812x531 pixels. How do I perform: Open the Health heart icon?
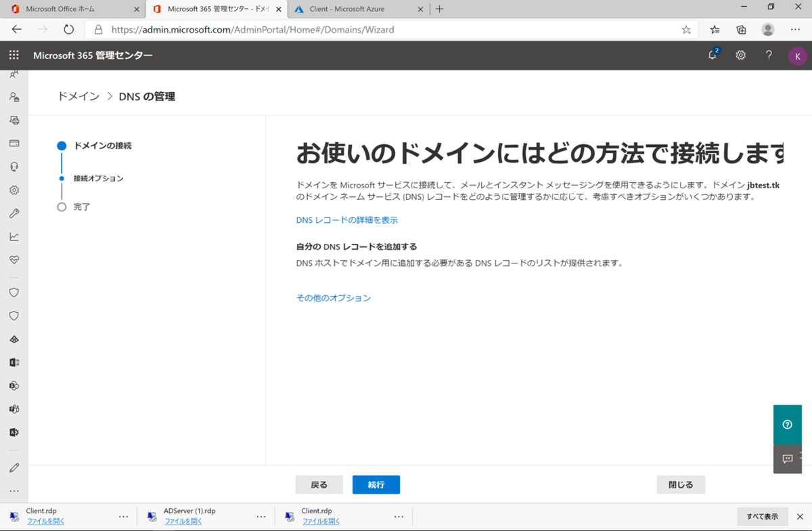click(x=14, y=260)
